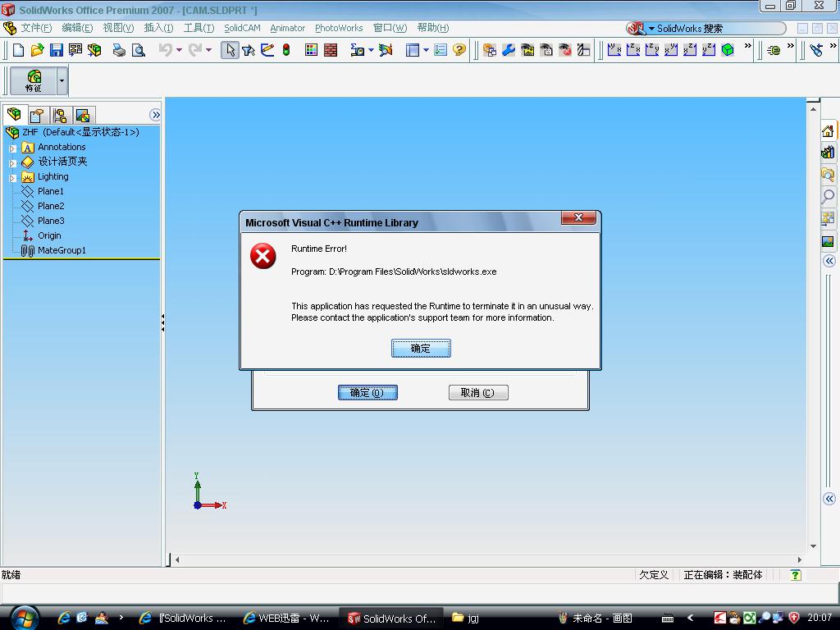Select Origin in the feature tree
This screenshot has height=630, width=840.
(48, 235)
